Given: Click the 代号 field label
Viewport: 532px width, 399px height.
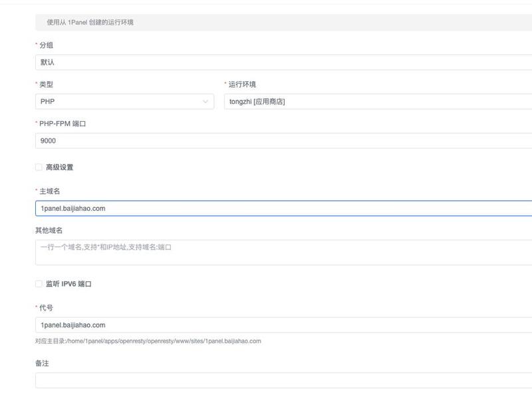Looking at the screenshot, I should click(46, 308).
